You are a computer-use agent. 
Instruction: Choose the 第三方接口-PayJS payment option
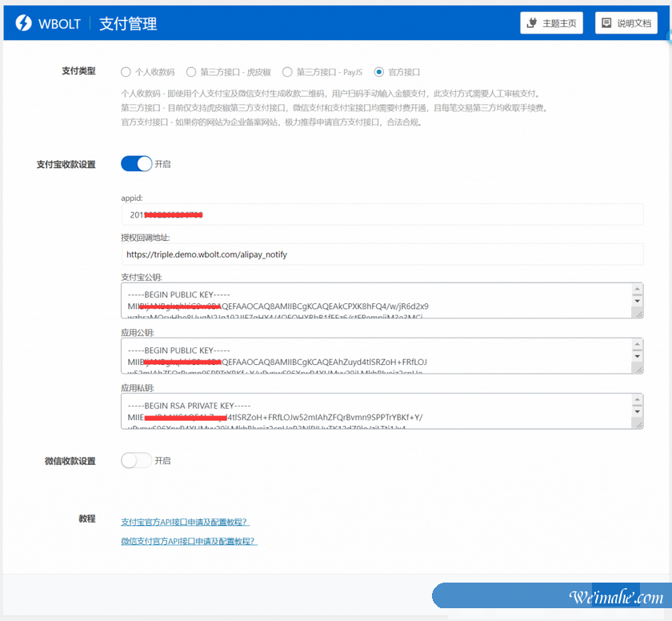287,71
